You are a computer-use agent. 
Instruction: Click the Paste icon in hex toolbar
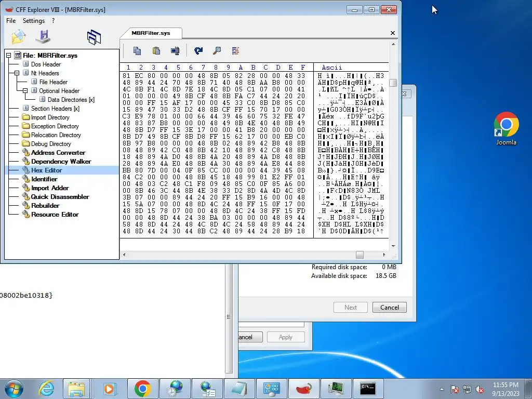[156, 51]
